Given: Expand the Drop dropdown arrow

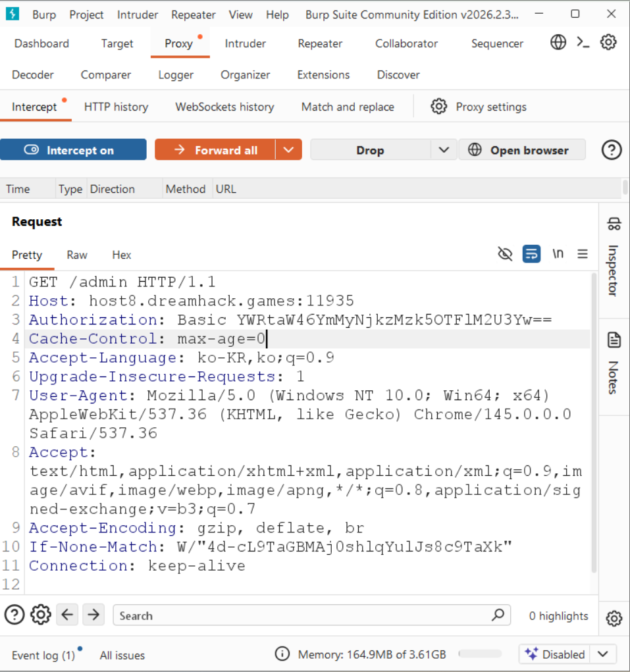Looking at the screenshot, I should point(444,150).
